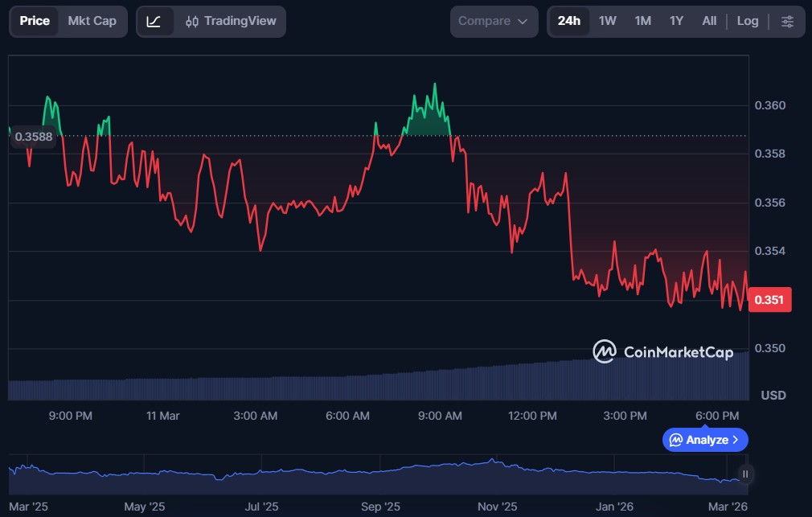Open the TradingView candlestick chart
812x517 pixels.
(231, 21)
